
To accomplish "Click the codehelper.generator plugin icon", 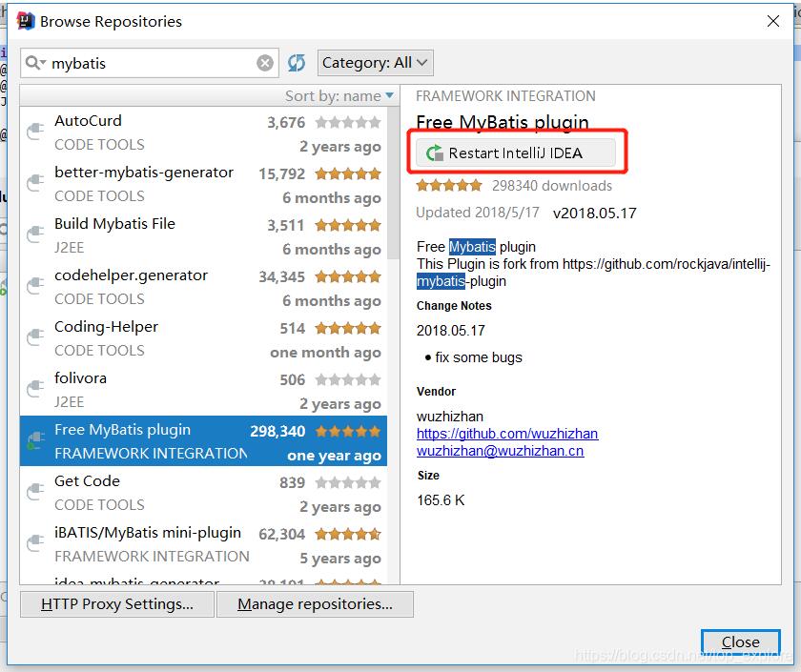I will [35, 287].
